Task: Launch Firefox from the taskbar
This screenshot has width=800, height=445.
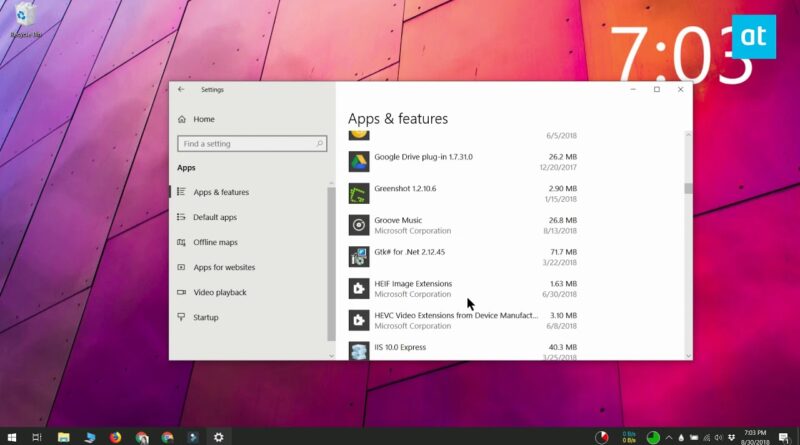Action: click(x=115, y=437)
